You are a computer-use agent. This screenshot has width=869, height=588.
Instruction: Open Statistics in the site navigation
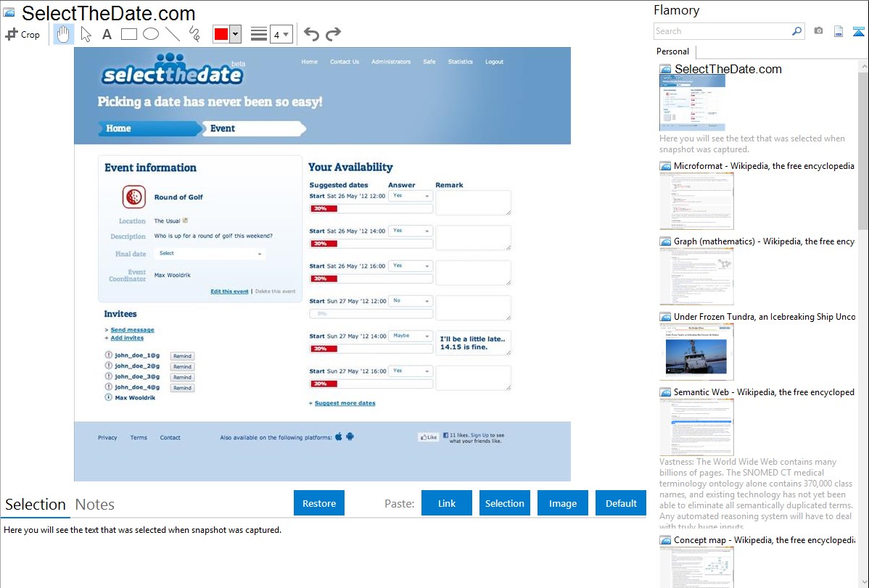click(x=460, y=62)
